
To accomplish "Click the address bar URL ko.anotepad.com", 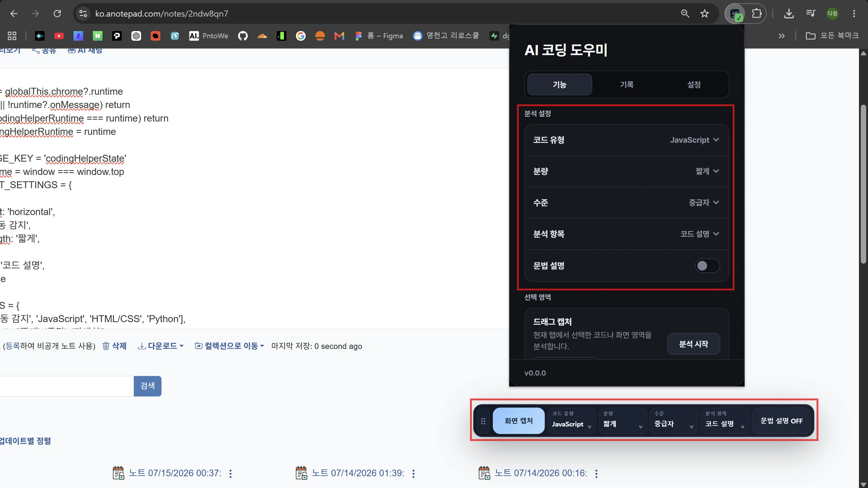I will 162,14.
